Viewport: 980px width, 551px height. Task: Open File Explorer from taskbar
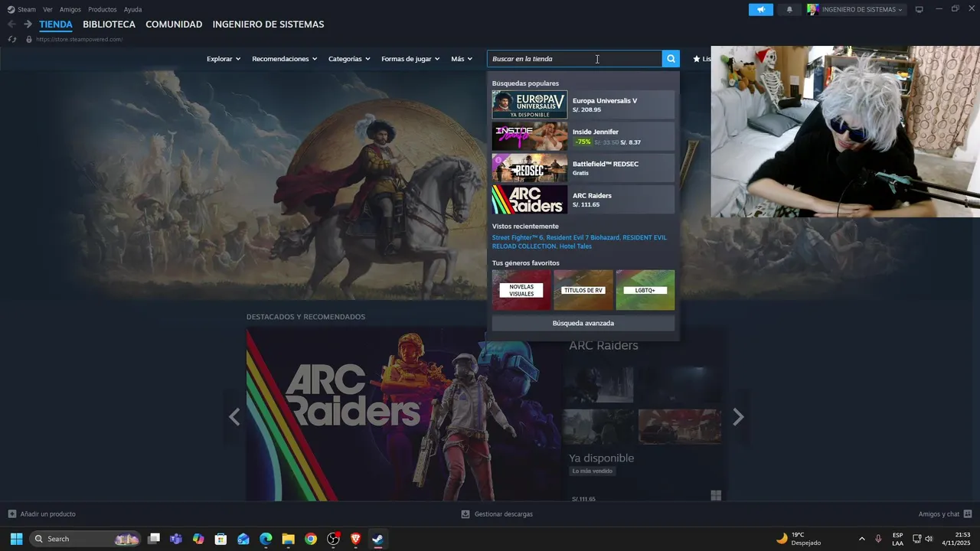[288, 539]
